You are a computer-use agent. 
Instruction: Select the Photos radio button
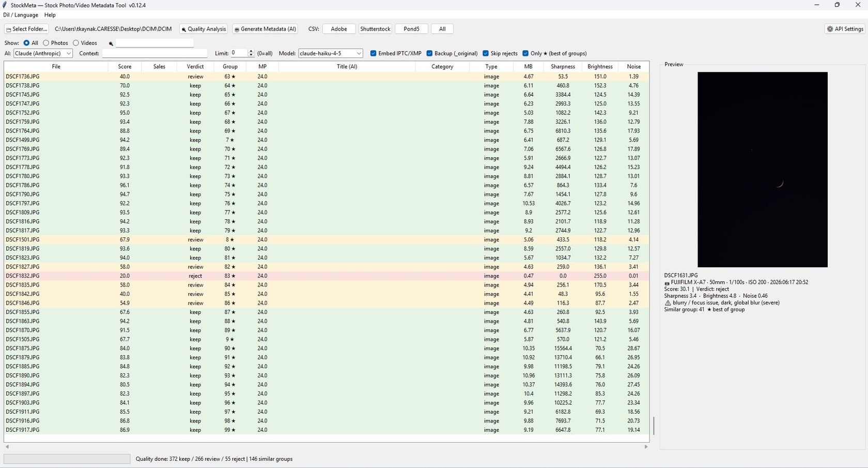46,43
